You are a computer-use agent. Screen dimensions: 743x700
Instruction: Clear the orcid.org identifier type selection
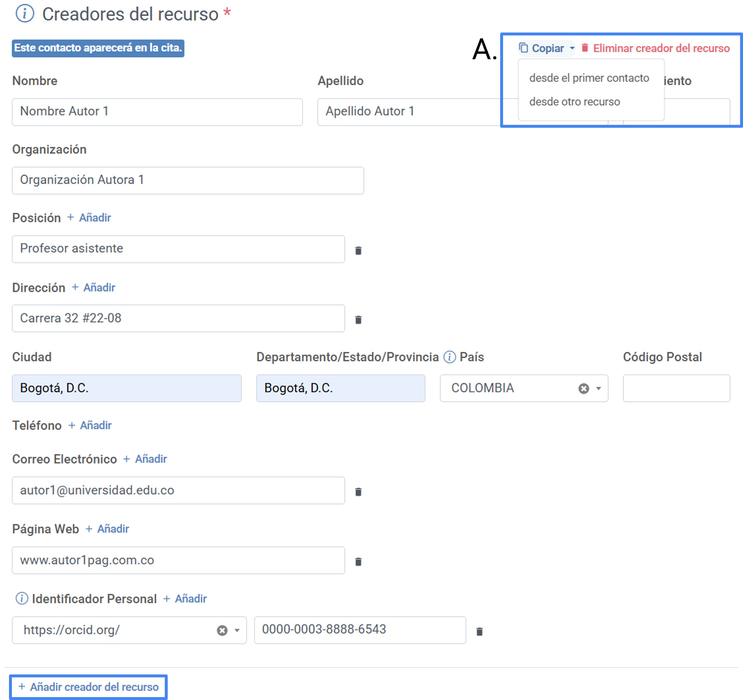coord(222,630)
